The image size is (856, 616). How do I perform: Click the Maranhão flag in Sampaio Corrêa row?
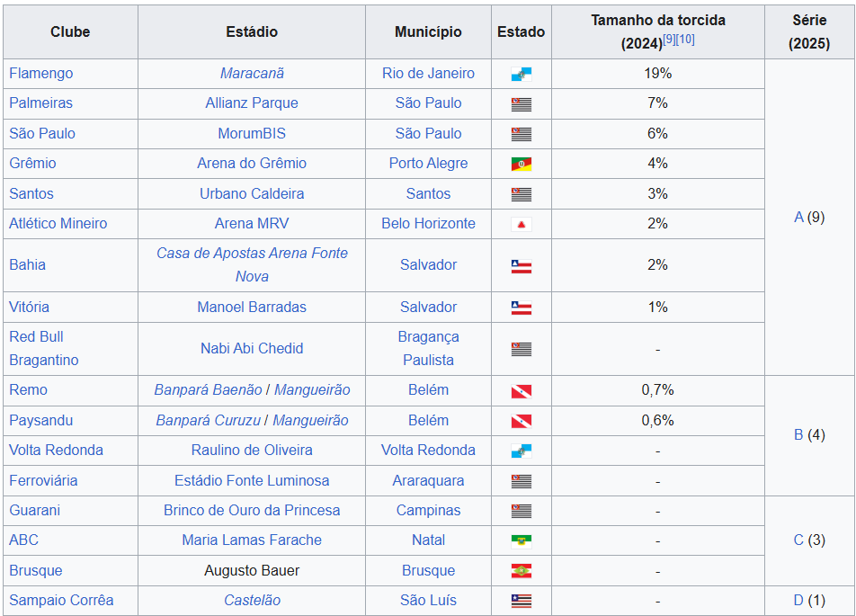click(521, 601)
